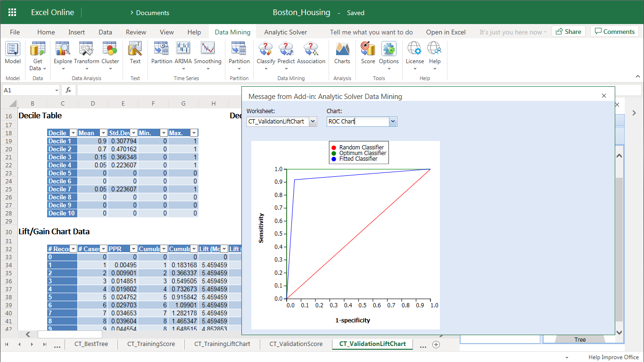Open the Explore data analysis tool
The image size is (644, 362).
(63, 49)
